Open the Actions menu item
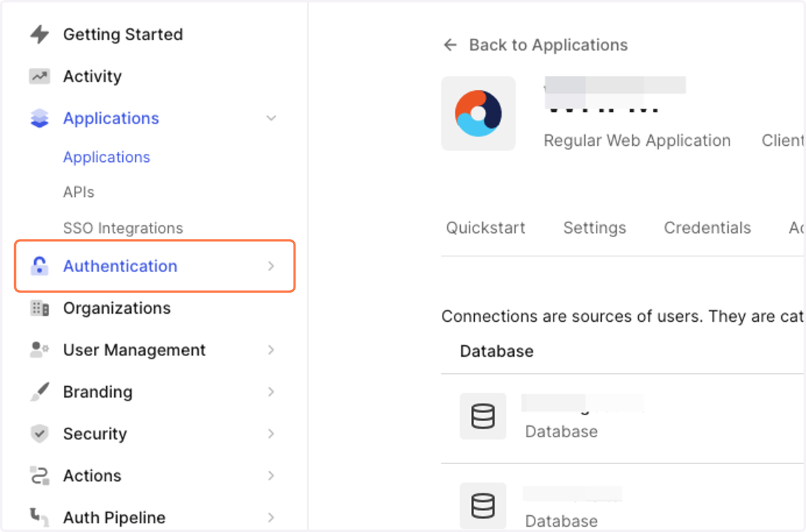Viewport: 806px width, 532px height. (92, 476)
